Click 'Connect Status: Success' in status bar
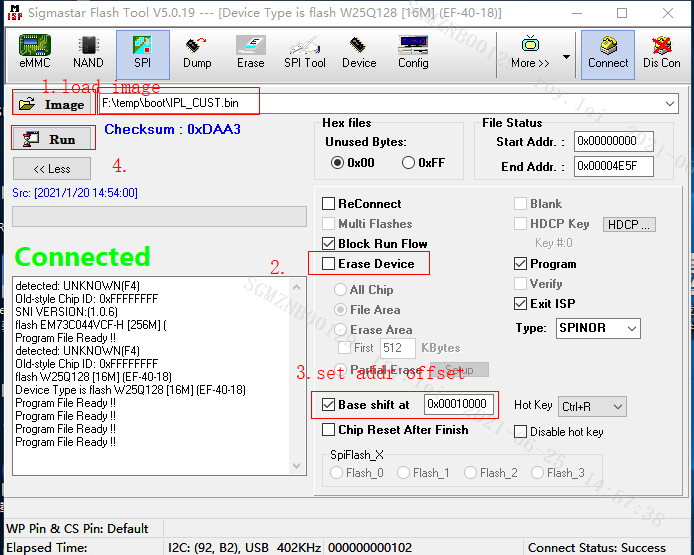 pos(596,547)
